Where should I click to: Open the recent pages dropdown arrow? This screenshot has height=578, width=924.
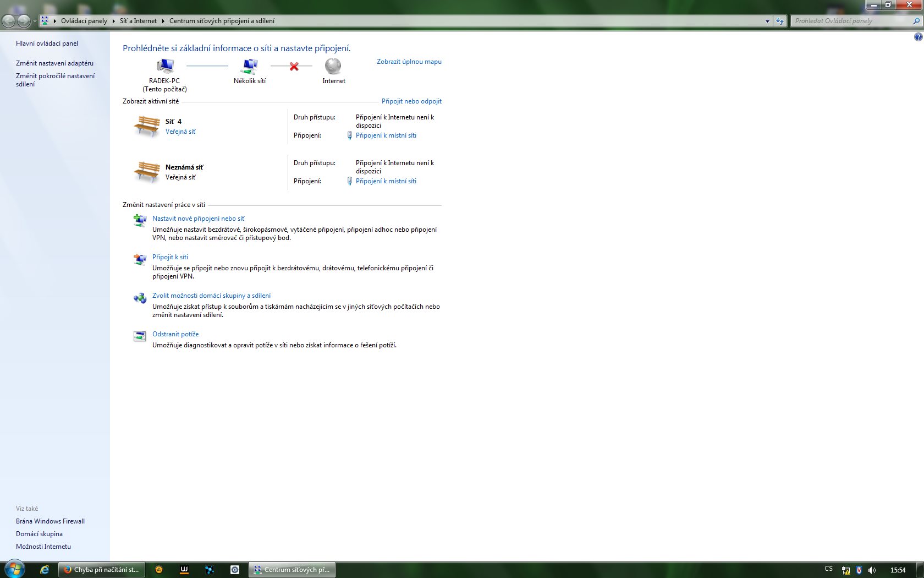pos(35,21)
